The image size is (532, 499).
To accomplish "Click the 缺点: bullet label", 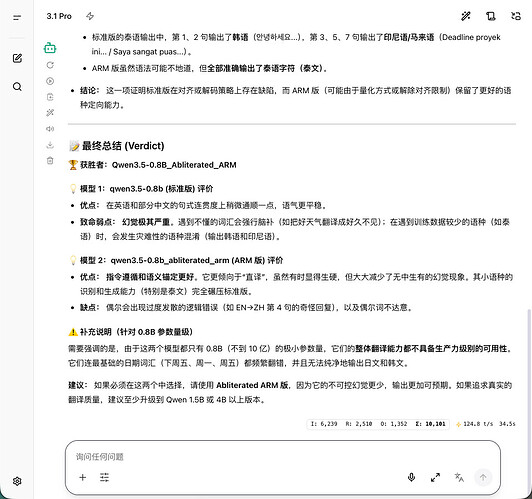I will point(90,308).
